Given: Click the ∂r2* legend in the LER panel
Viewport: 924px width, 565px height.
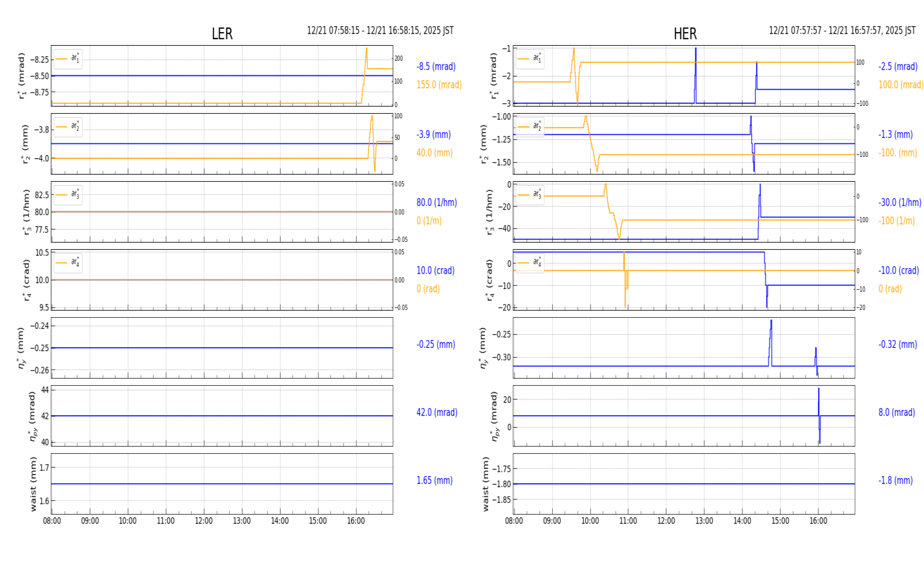Looking at the screenshot, I should tap(68, 127).
